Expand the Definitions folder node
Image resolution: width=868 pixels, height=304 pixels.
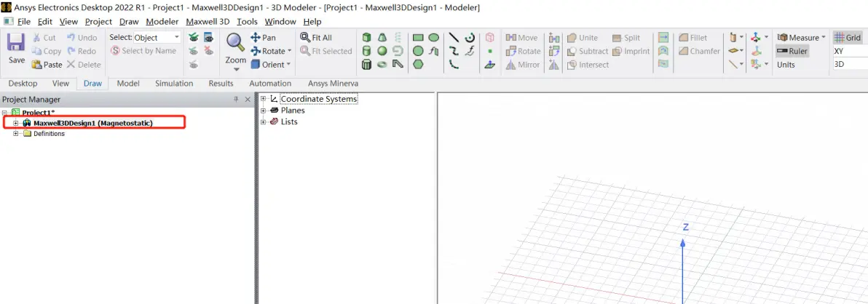click(16, 134)
